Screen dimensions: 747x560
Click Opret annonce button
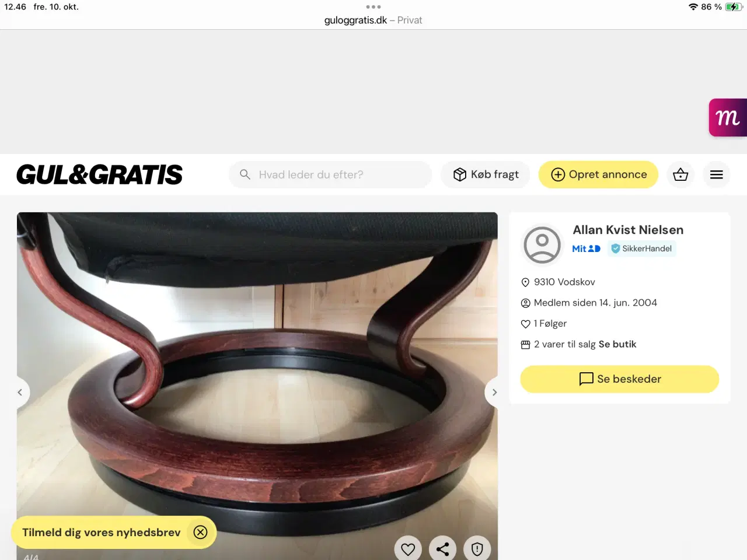(598, 174)
